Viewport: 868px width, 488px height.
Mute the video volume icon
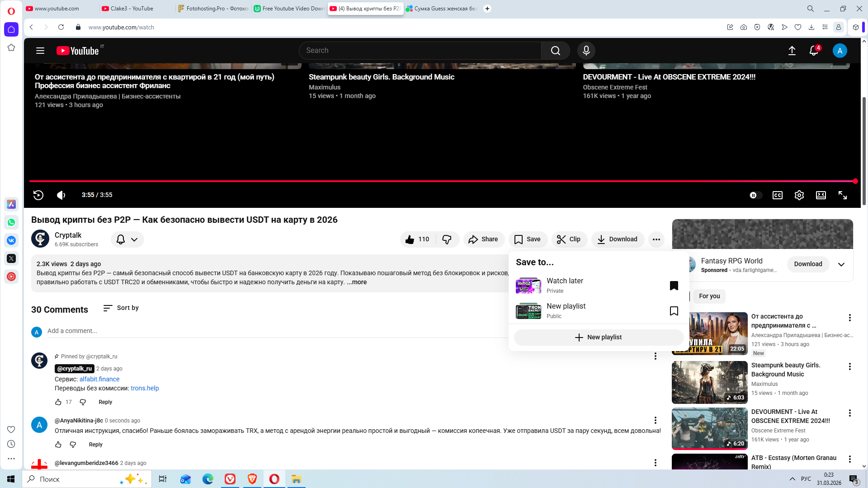(x=61, y=195)
